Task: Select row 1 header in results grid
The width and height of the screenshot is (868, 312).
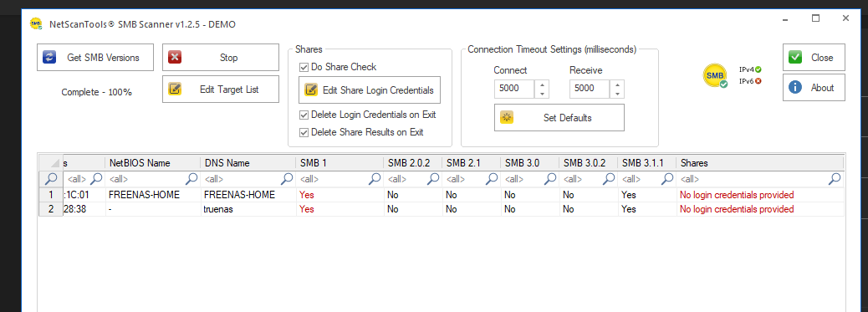Action: point(51,195)
